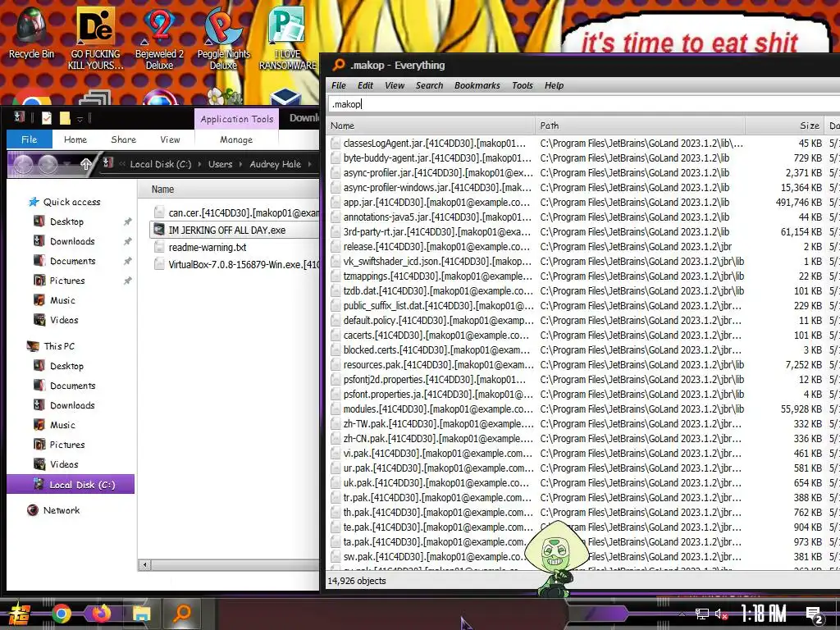Switch to Everything search in taskbar
This screenshot has width=840, height=630.
click(x=183, y=614)
